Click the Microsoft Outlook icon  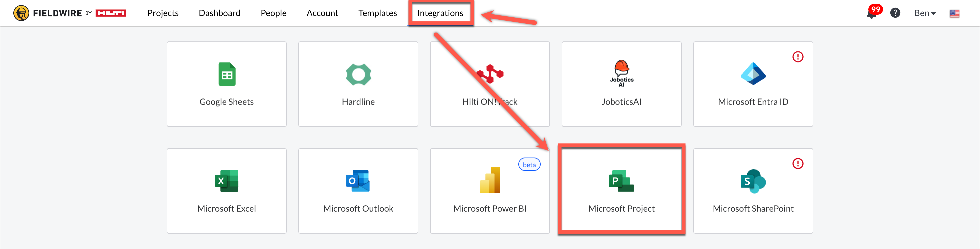358,181
